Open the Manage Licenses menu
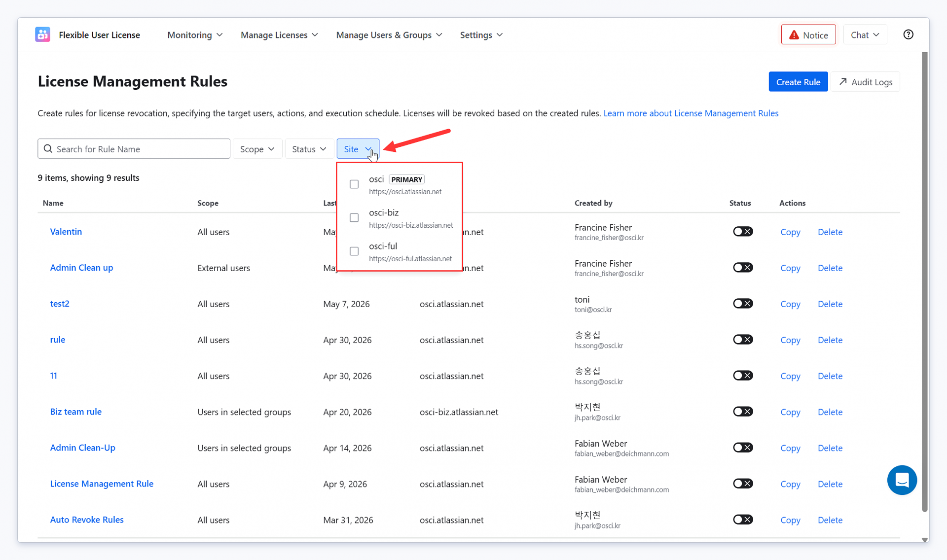Viewport: 947px width, 560px height. pos(279,35)
